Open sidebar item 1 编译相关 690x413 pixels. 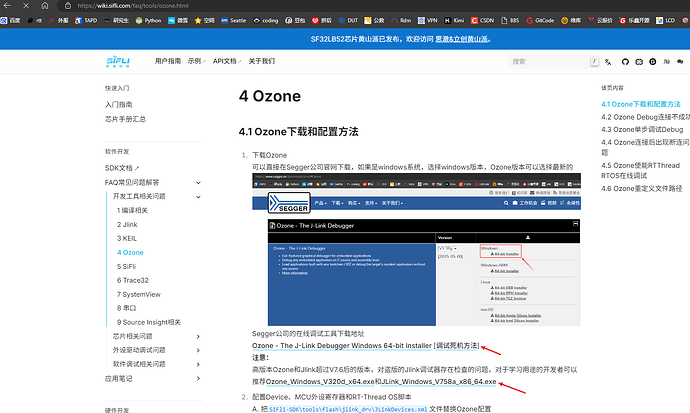point(132,210)
